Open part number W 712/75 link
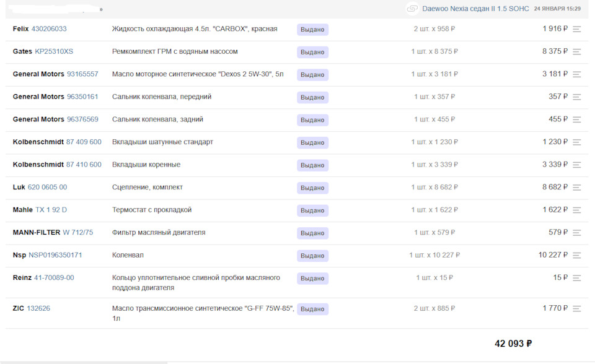Viewport: 595px width, 364px height. coord(78,232)
